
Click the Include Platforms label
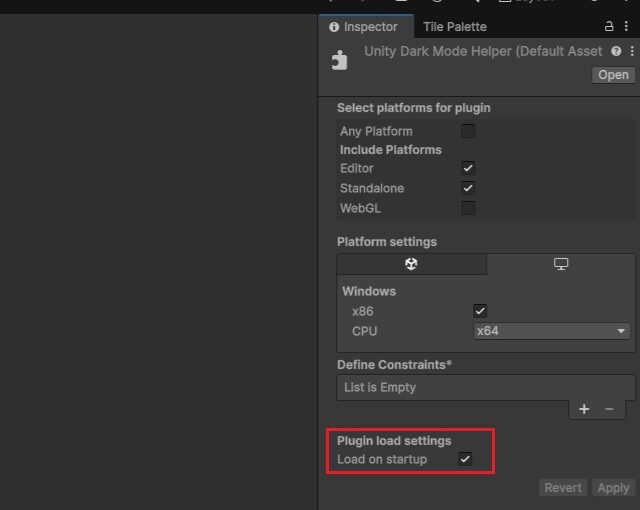[391, 150]
